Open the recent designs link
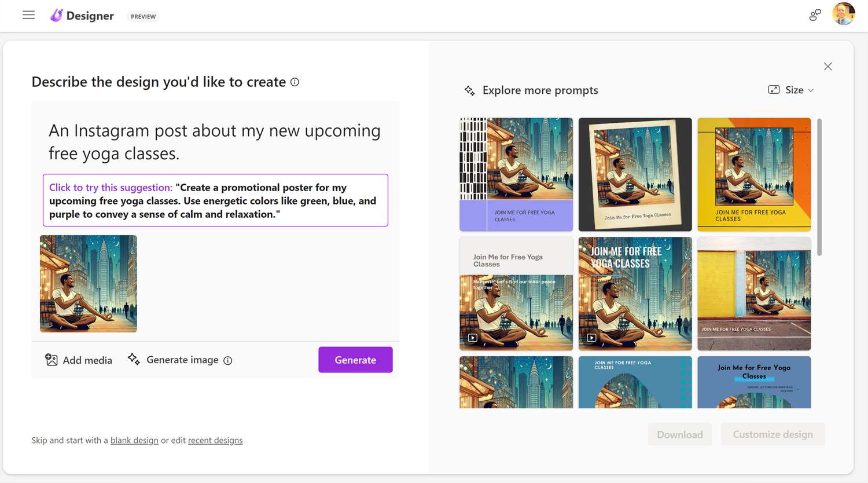 (215, 440)
